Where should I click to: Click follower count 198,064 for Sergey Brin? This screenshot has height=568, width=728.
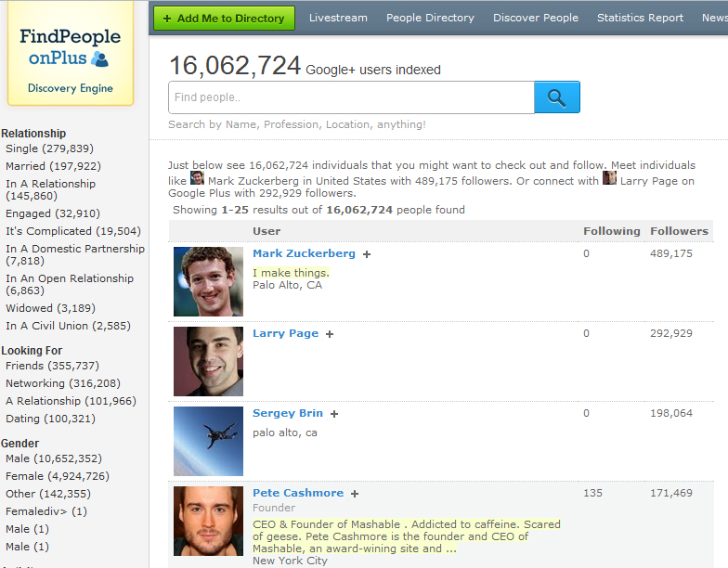click(x=670, y=413)
